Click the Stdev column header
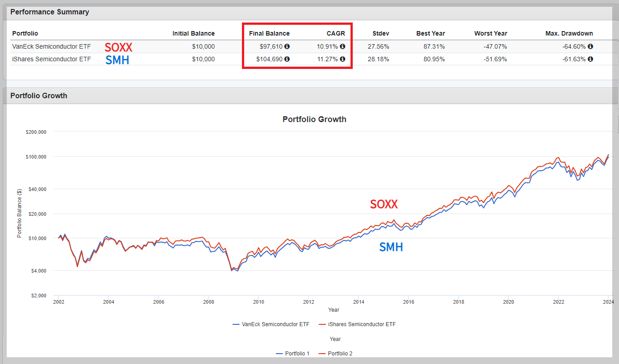This screenshot has height=364, width=619. click(381, 33)
